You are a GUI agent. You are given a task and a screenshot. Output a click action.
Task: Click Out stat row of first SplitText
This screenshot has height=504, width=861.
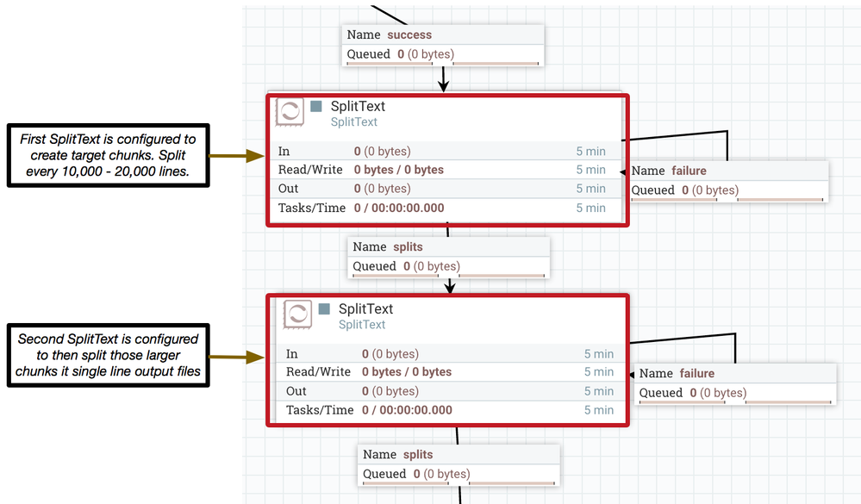[446, 189]
